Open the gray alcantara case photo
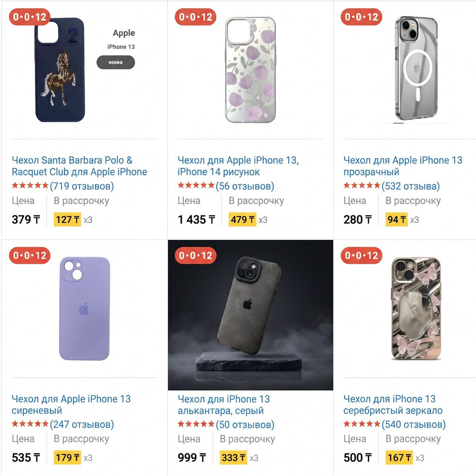 250,315
